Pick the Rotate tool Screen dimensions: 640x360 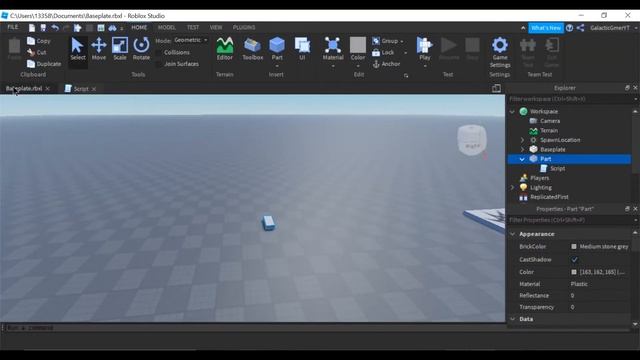141,49
